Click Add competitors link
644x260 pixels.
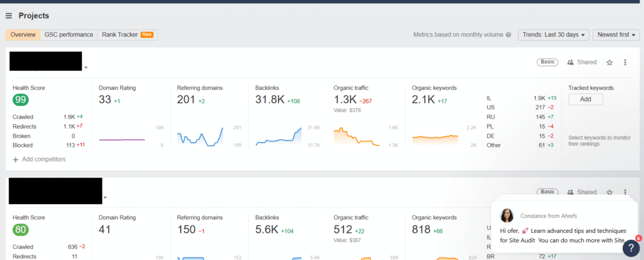tap(40, 160)
